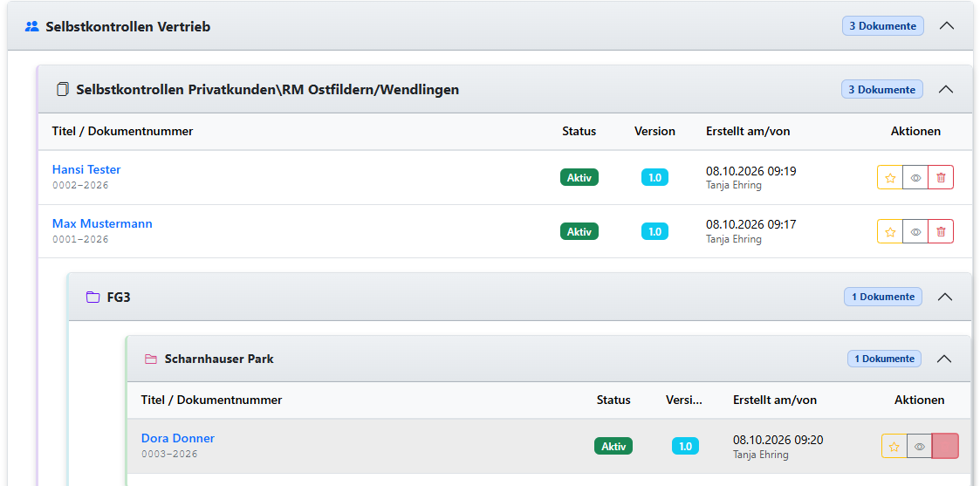Click the Aktiv status badge of Max Mustermann
The width and height of the screenshot is (980, 486).
579,231
